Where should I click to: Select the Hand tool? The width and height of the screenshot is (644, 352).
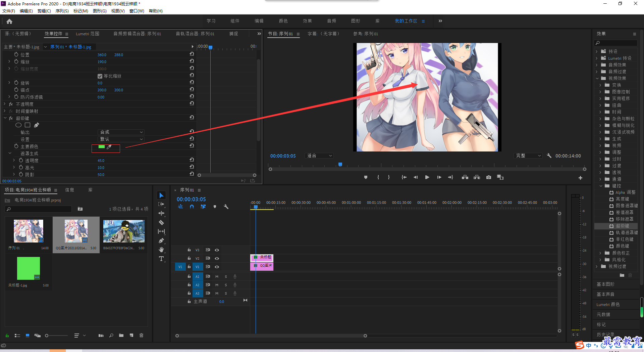pos(161,250)
